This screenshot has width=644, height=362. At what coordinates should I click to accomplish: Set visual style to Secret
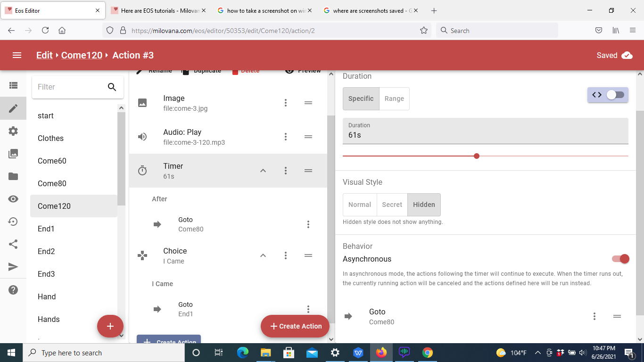pos(392,205)
